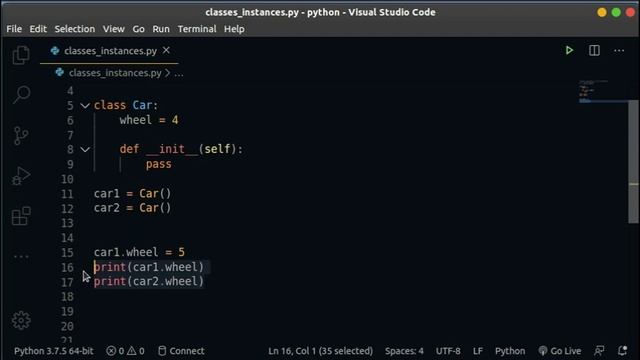Image resolution: width=640 pixels, height=360 pixels.
Task: Click the Python file icon in breadcrumb
Action: click(60, 73)
